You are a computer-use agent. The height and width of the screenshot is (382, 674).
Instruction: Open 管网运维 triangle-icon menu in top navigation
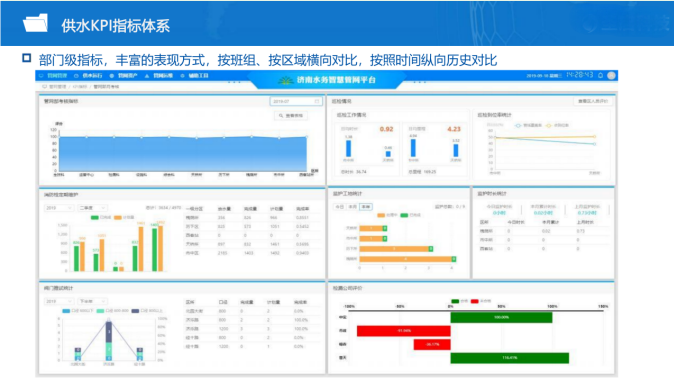tap(159, 76)
